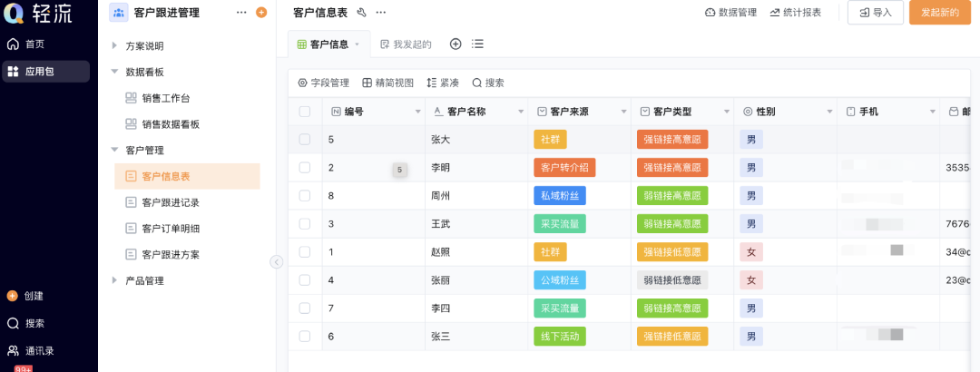This screenshot has height=372, width=980.
Task: Click 创建 plus icon in sidebar
Action: tap(13, 296)
